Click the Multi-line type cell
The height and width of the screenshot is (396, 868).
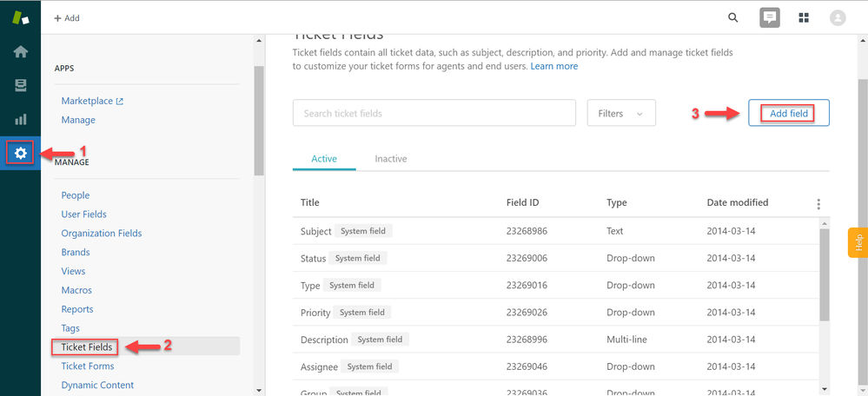626,340
